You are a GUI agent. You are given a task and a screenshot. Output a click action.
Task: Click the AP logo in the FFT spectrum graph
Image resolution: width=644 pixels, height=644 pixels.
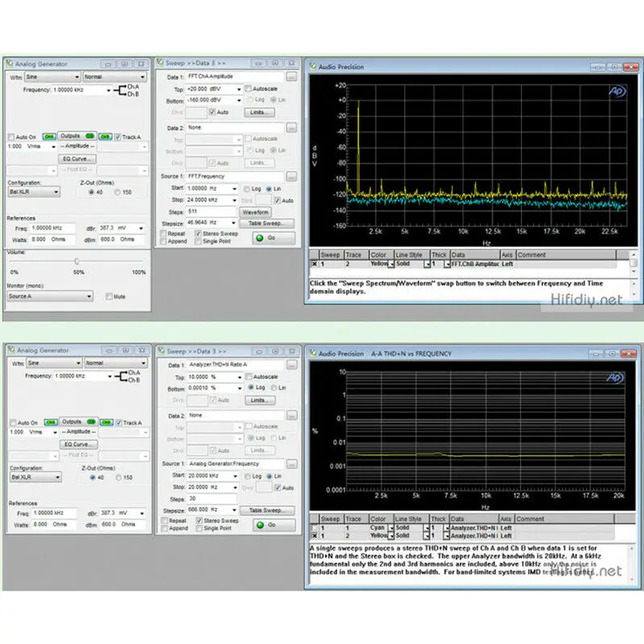pos(617,91)
